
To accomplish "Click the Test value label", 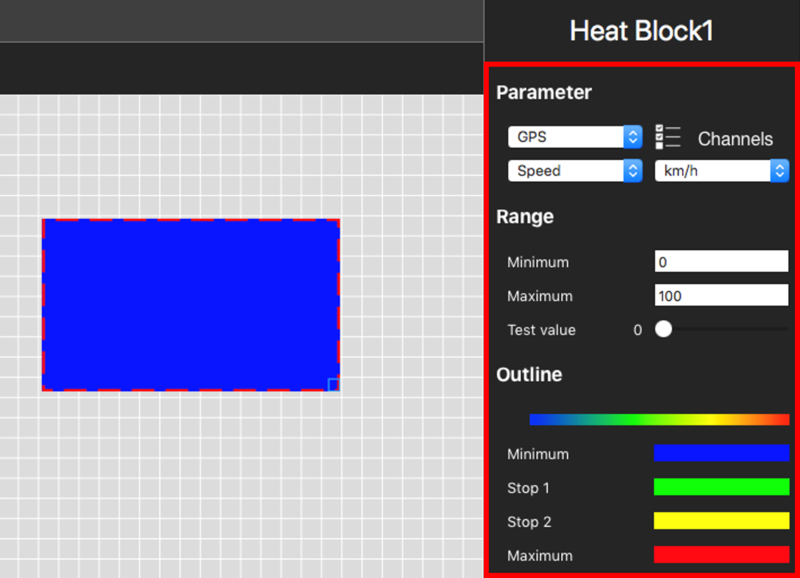I will click(541, 330).
